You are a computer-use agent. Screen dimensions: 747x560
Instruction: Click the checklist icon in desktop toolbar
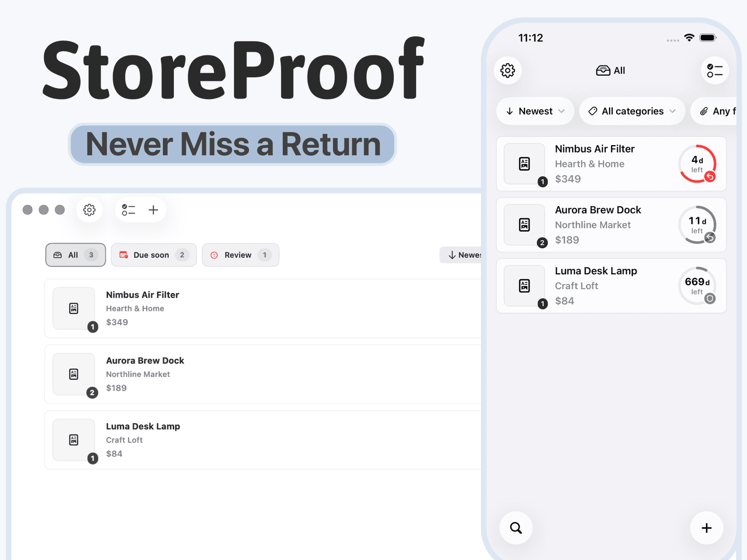(x=129, y=210)
